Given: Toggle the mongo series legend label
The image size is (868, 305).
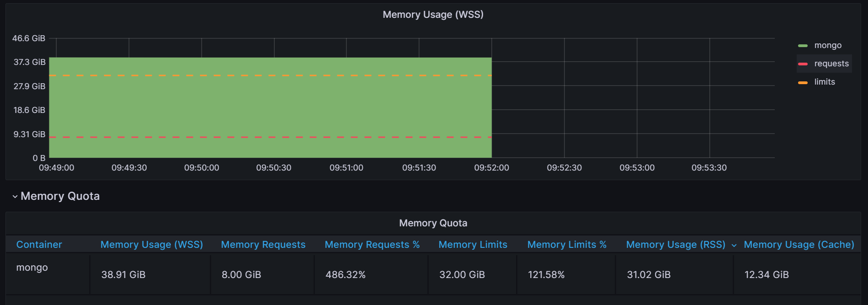Looking at the screenshot, I should click(828, 45).
